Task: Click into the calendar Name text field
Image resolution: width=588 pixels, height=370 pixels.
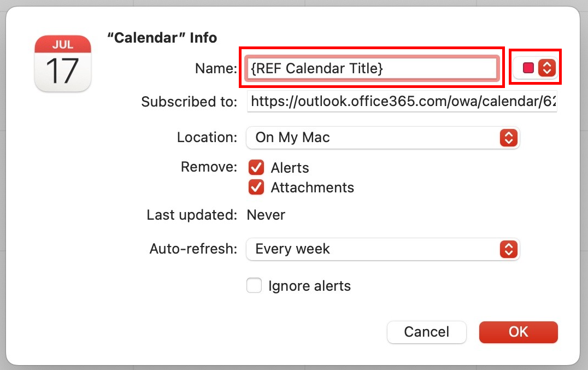Action: pos(372,68)
